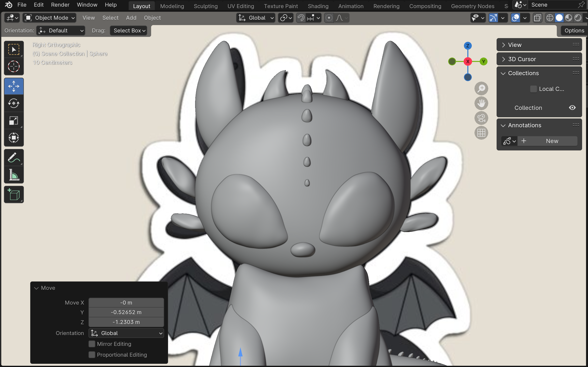The width and height of the screenshot is (588, 367).
Task: Click New annotation button
Action: [547, 141]
